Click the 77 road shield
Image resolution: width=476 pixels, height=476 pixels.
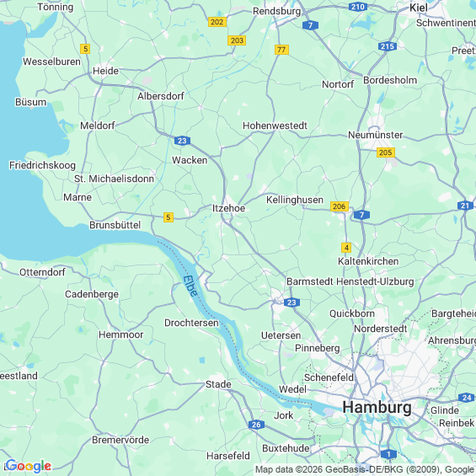281,50
